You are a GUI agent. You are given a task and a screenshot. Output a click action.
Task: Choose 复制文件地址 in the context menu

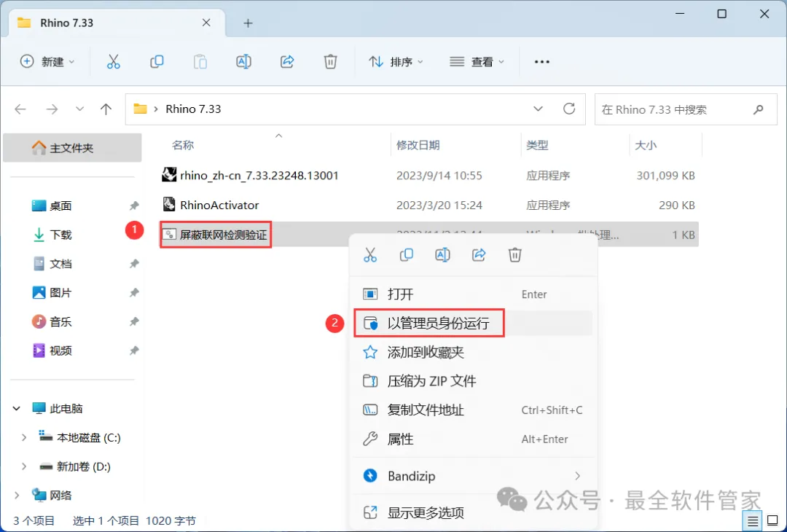474,410
